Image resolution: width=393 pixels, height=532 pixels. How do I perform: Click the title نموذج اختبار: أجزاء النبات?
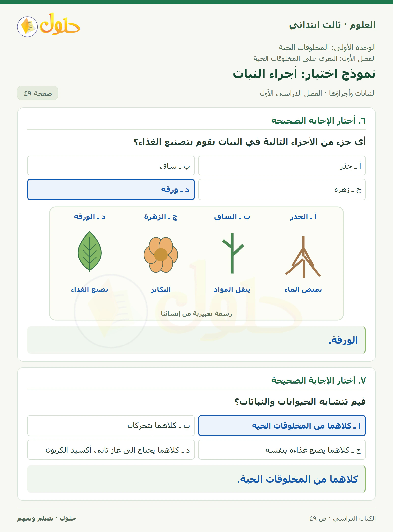click(304, 74)
